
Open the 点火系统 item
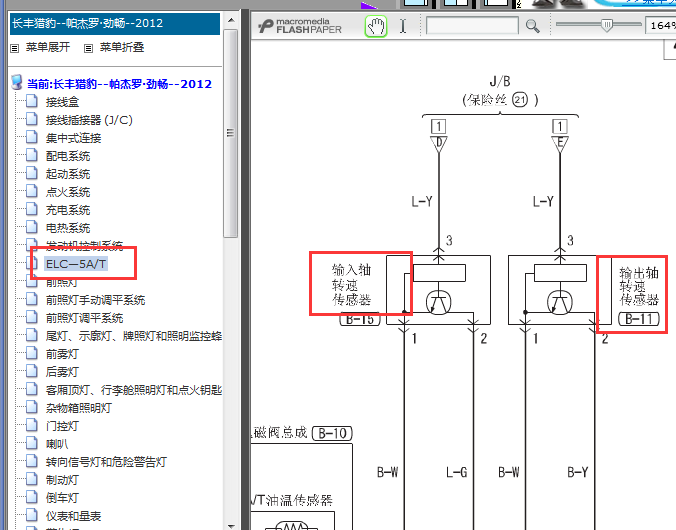pos(68,192)
